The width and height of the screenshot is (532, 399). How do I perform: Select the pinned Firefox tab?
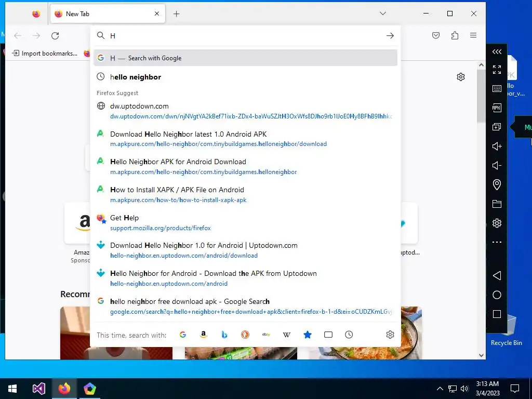coord(36,14)
